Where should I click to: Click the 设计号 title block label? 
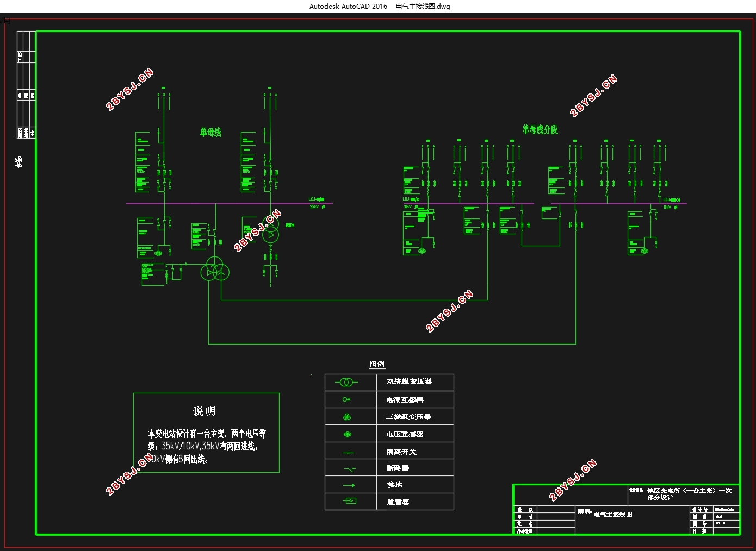700,510
